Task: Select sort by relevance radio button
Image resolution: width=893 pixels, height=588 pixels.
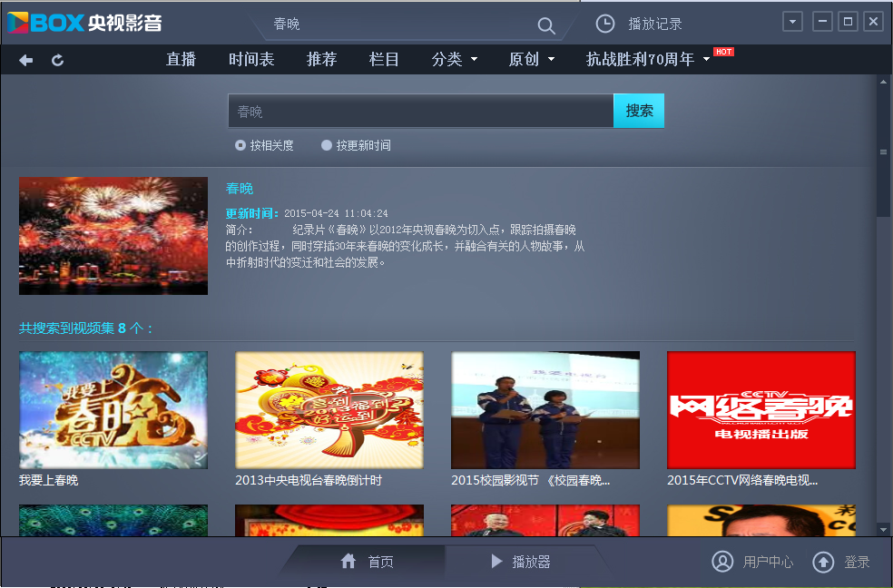Action: click(240, 145)
